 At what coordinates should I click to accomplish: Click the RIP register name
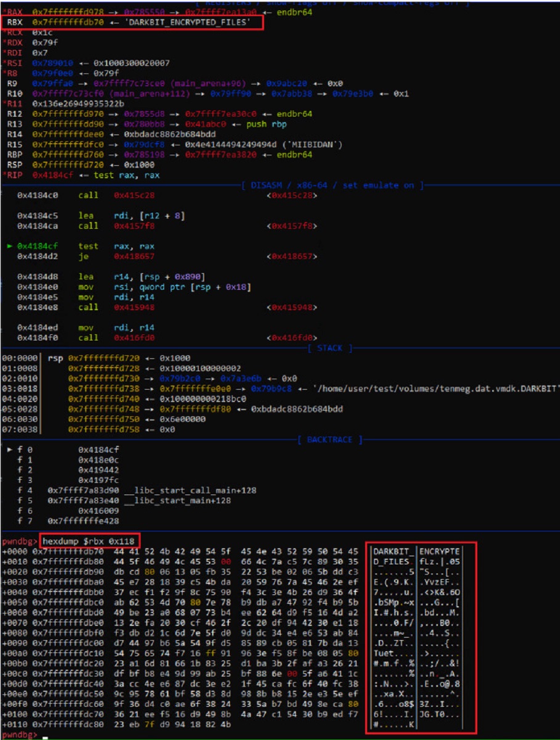point(15,175)
